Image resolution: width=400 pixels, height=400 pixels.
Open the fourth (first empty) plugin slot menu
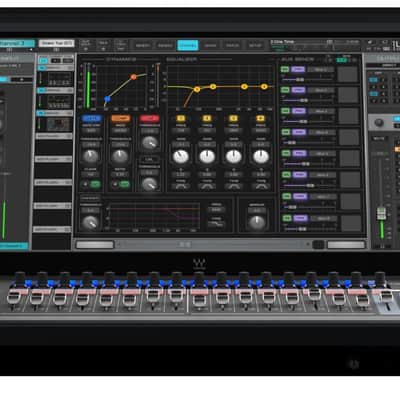[53, 136]
